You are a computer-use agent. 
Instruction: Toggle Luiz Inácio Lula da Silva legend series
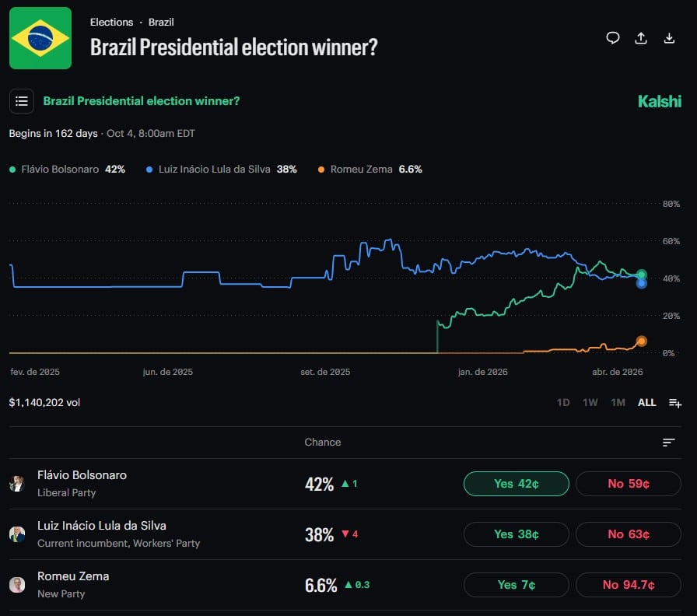click(221, 169)
